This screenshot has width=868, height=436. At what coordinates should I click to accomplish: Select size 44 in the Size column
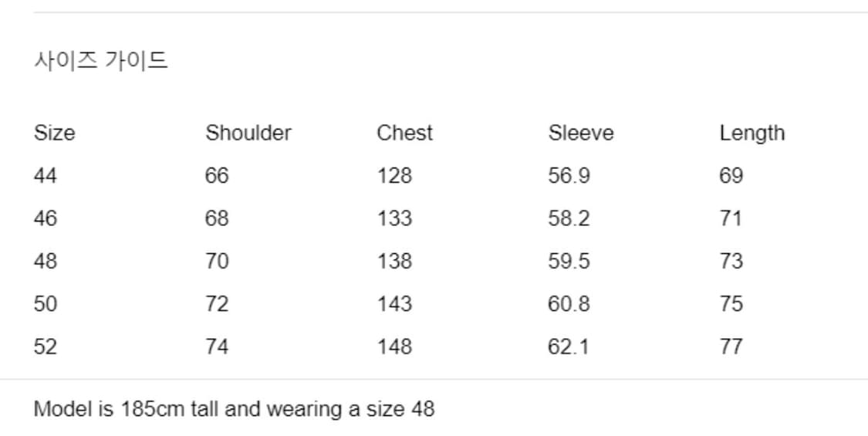46,176
